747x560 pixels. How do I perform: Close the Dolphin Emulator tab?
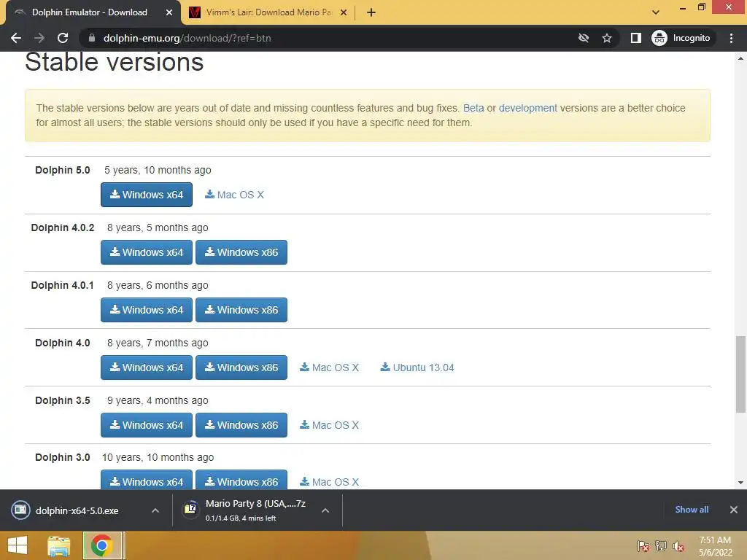(x=169, y=12)
